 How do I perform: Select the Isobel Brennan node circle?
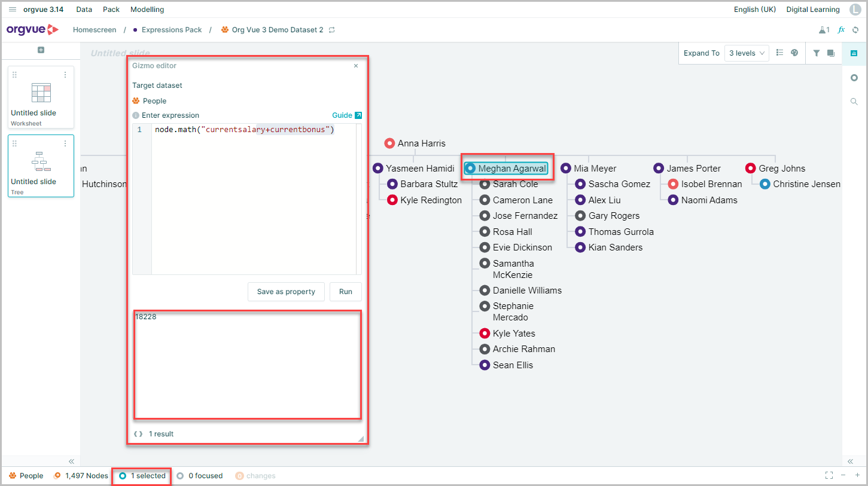(673, 184)
